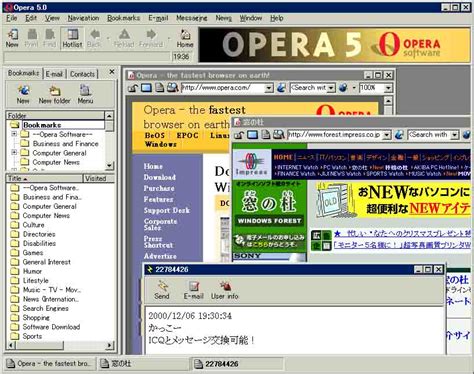Switch to the hotlist E-mail tab
The height and width of the screenshot is (374, 474).
pyautogui.click(x=54, y=74)
